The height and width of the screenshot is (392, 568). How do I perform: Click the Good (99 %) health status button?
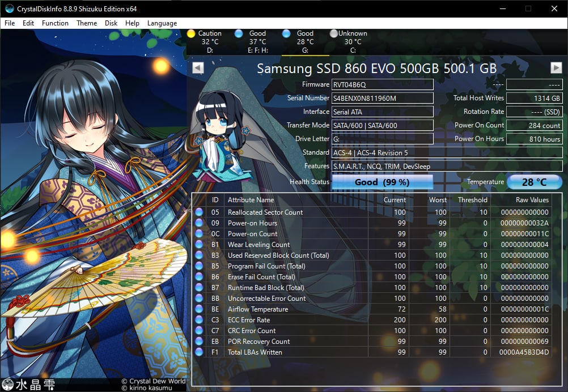(382, 182)
